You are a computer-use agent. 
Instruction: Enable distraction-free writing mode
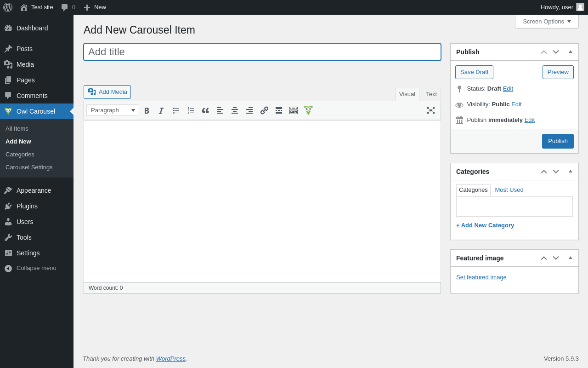tap(431, 110)
